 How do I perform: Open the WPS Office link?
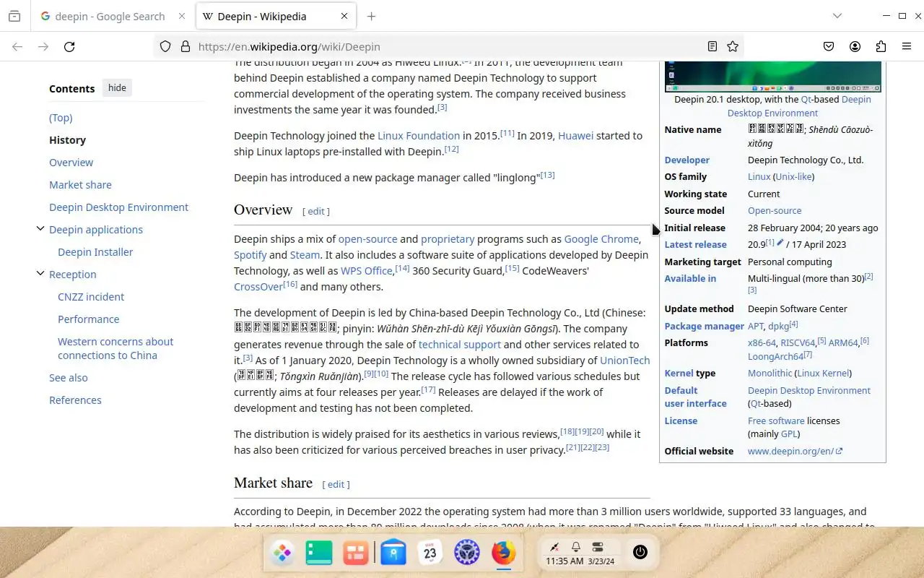367,271
